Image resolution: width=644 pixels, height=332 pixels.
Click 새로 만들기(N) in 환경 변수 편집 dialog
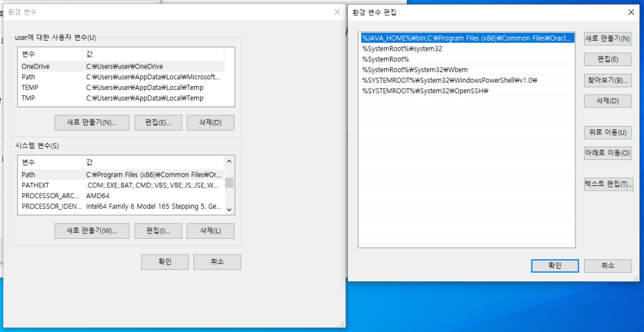607,39
